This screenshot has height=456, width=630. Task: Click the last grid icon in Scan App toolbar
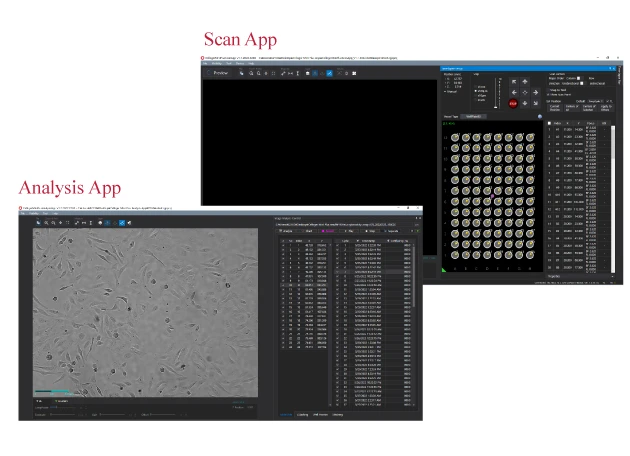[x=354, y=73]
